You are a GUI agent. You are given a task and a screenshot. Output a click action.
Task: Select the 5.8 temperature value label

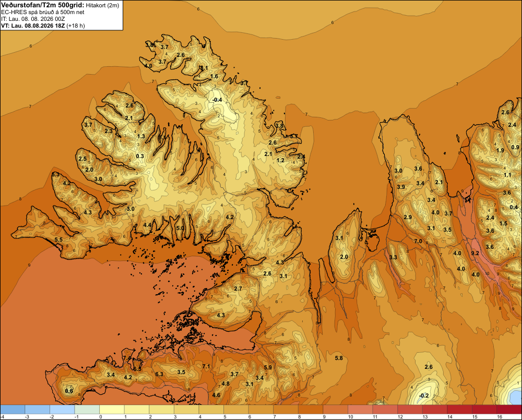pyautogui.click(x=339, y=358)
